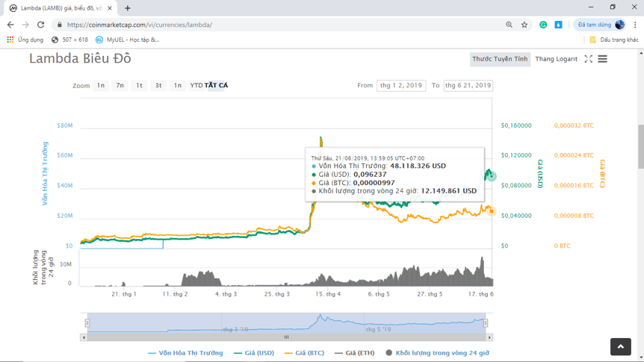Open the Ứng dụng apps shortcut
The image size is (644, 362).
pyautogui.click(x=25, y=40)
